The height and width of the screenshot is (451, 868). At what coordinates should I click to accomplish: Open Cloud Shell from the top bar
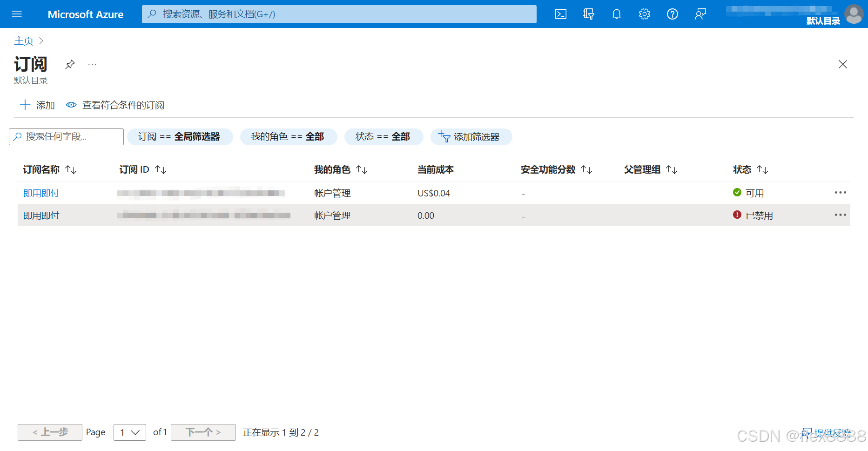tap(561, 14)
